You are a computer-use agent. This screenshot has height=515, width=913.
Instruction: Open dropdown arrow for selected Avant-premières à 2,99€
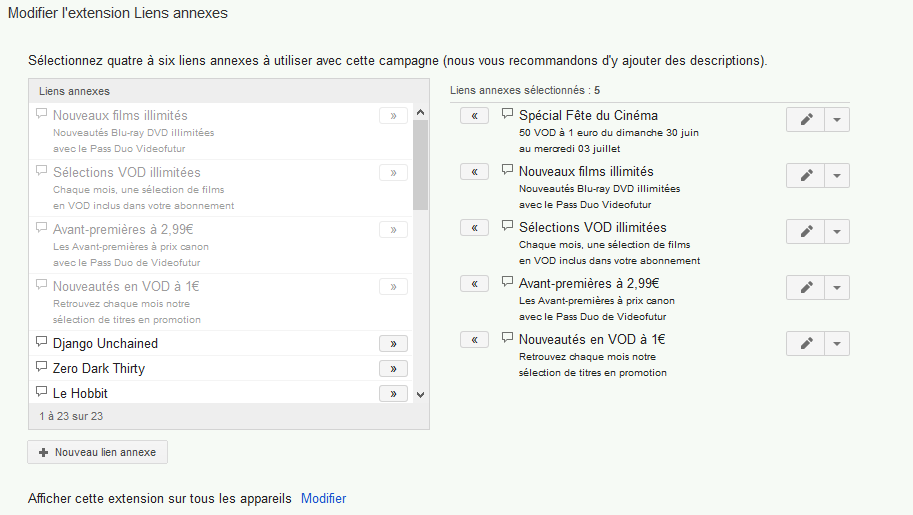[x=837, y=287]
